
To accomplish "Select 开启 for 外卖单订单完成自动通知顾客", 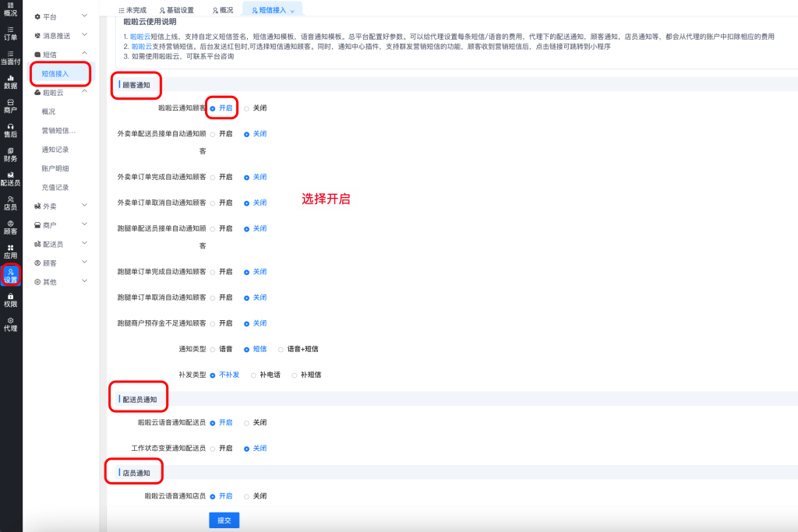I will (x=213, y=178).
